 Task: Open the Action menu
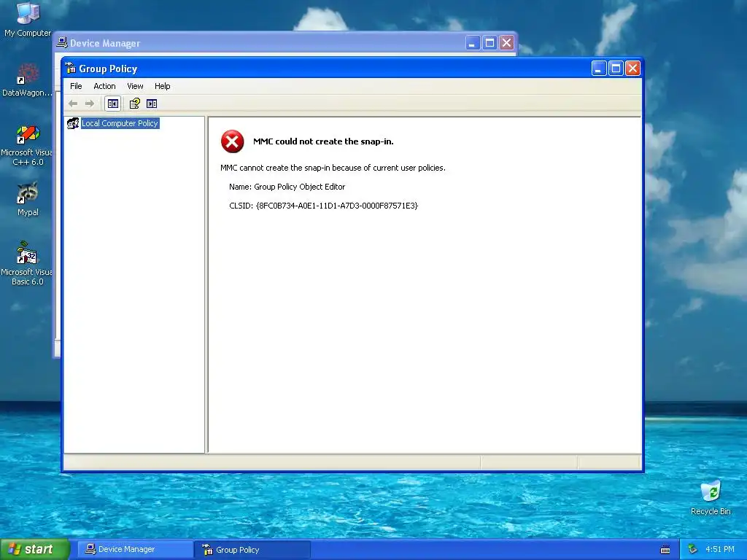coord(104,86)
